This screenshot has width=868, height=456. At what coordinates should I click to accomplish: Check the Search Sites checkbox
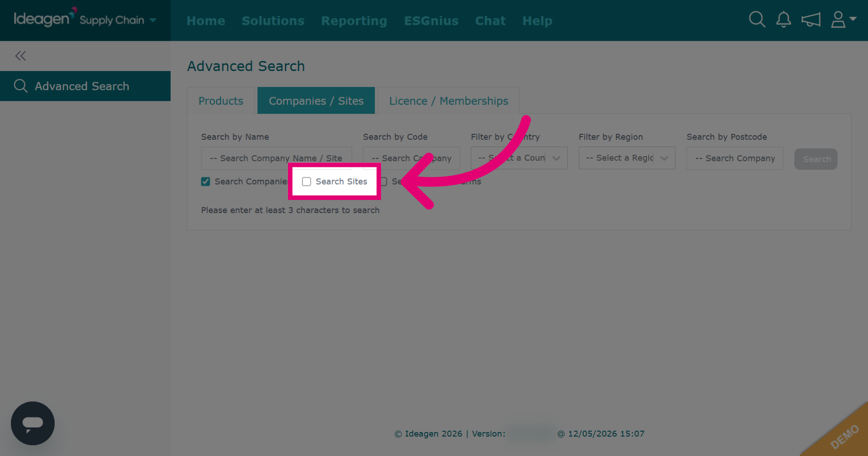pyautogui.click(x=307, y=181)
